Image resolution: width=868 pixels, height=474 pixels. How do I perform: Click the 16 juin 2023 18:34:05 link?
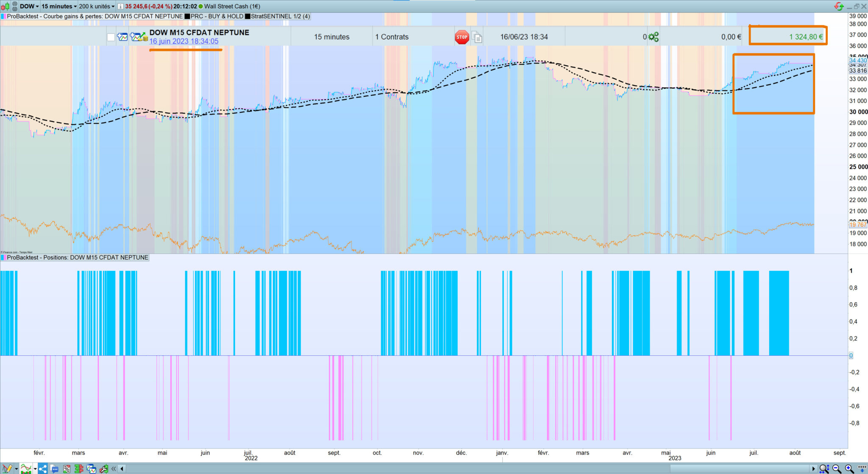(x=184, y=42)
